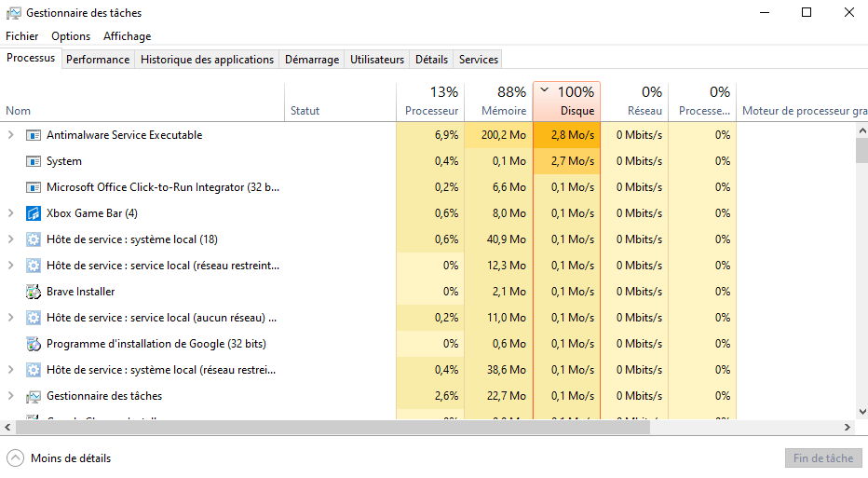The height and width of the screenshot is (478, 868).
Task: Click the Antimalware Service Executable process icon
Action: [x=34, y=135]
